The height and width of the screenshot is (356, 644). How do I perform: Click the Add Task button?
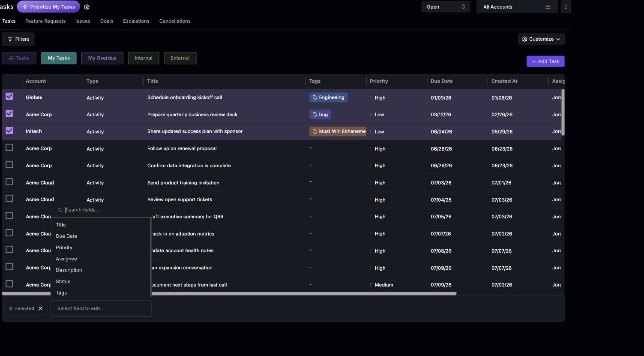pos(545,61)
